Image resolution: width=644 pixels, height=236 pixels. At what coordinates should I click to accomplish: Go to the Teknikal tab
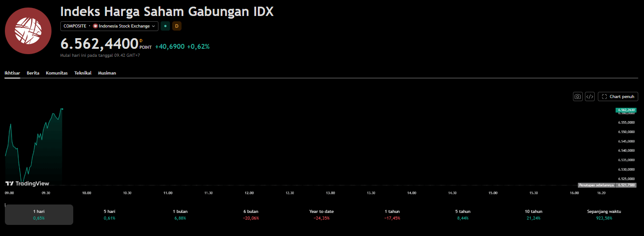tap(83, 73)
